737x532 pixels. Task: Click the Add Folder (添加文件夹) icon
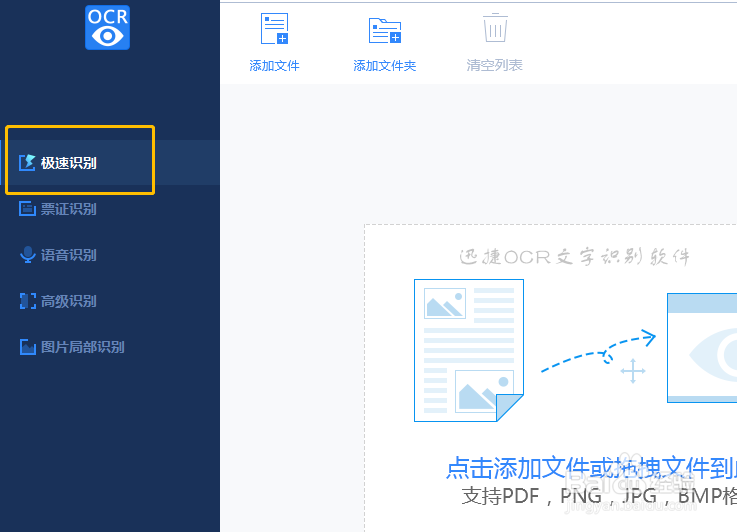pos(385,31)
